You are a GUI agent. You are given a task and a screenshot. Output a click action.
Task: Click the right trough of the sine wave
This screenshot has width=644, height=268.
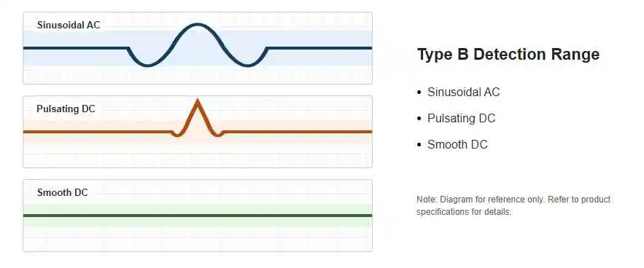pos(248,64)
